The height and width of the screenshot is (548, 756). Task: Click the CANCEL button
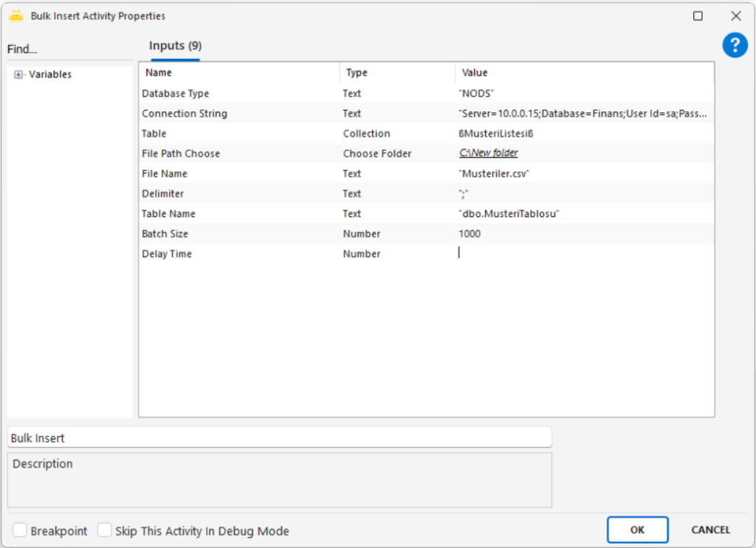coord(710,530)
